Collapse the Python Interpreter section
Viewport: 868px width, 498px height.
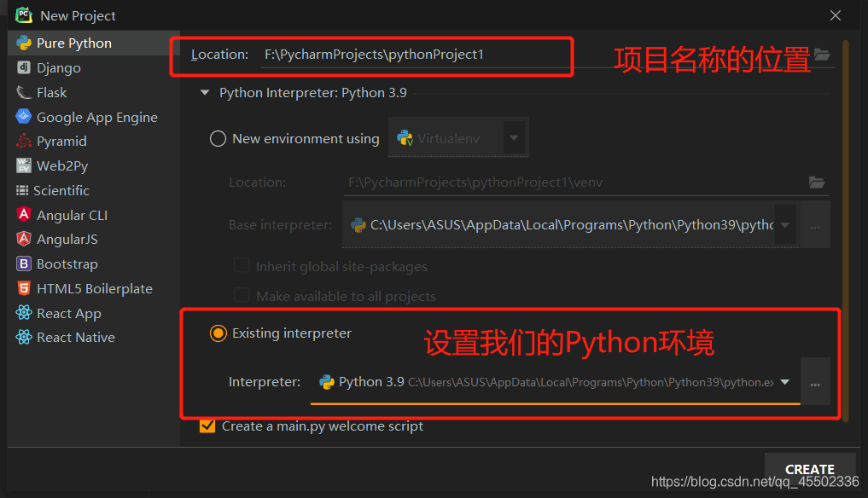tap(205, 92)
